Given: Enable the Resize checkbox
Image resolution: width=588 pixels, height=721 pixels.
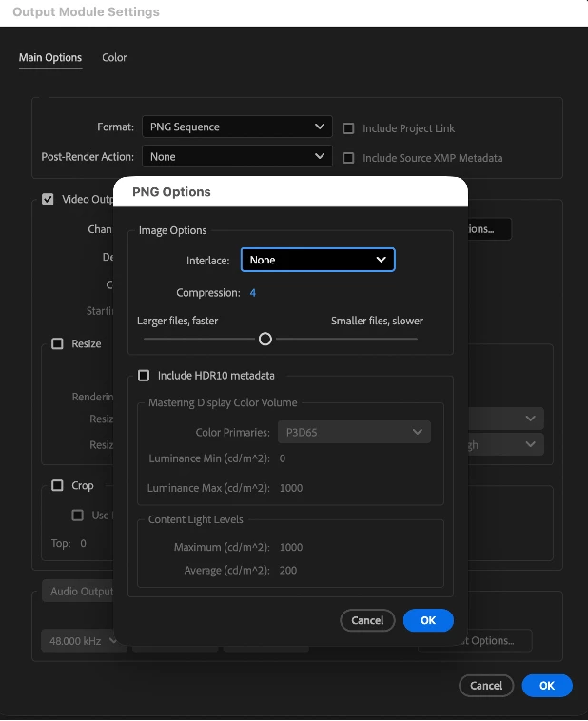Looking at the screenshot, I should click(x=57, y=343).
